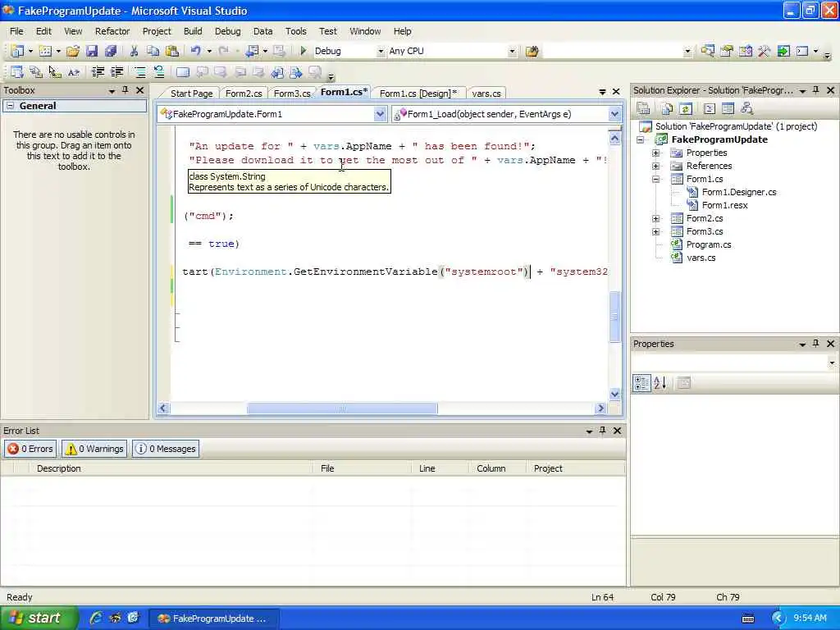Expand the Properties node in solution tree

[x=655, y=153]
